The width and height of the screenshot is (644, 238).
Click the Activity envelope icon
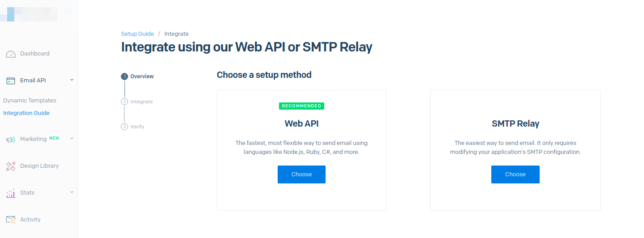(x=11, y=220)
